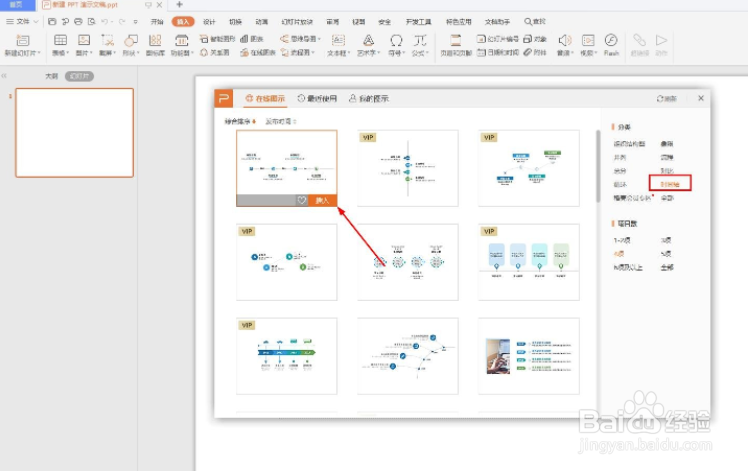Click the Smart Graphics icon
754x471 pixels.
point(204,39)
